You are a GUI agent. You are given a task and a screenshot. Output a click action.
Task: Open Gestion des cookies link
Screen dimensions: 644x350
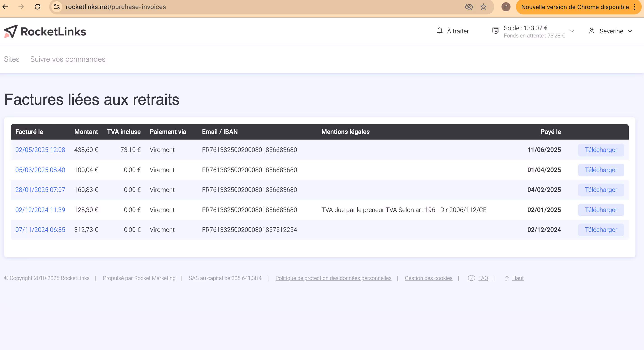(428, 278)
